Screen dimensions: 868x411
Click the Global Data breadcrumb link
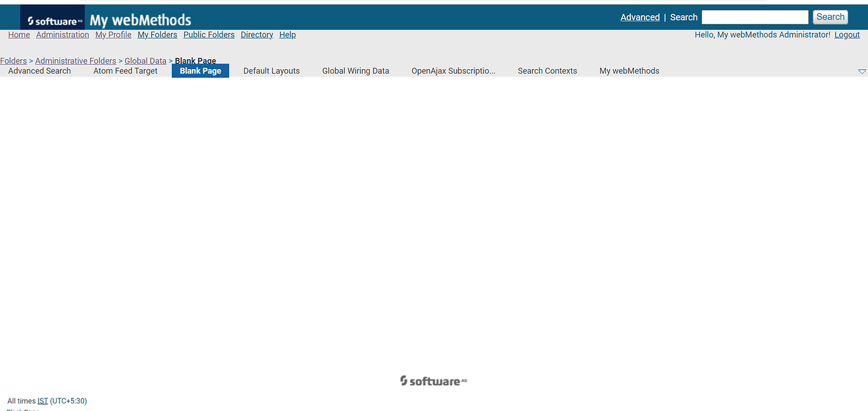[x=145, y=61]
